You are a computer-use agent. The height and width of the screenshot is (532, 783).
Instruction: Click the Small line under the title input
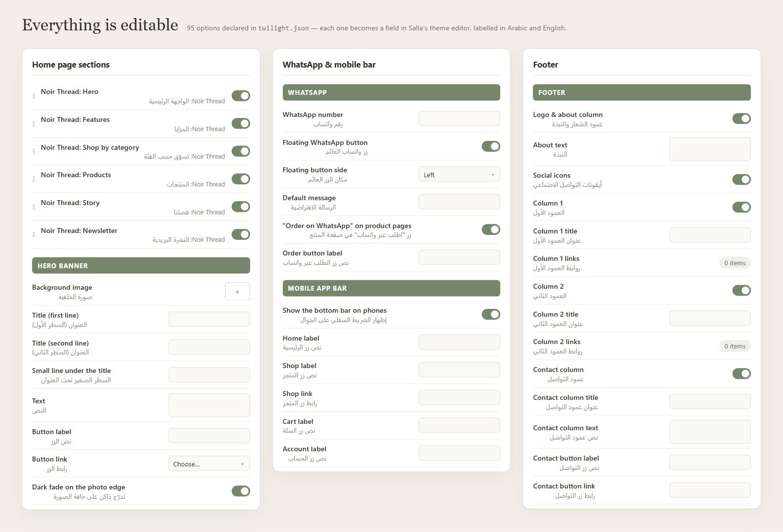209,375
